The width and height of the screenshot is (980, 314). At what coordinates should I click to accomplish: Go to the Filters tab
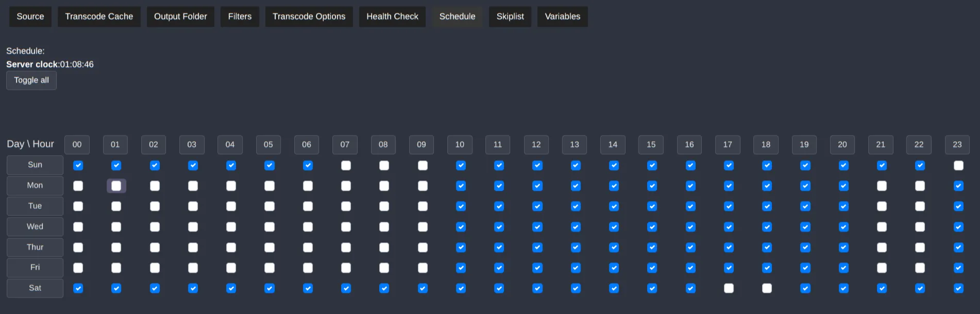click(x=240, y=16)
